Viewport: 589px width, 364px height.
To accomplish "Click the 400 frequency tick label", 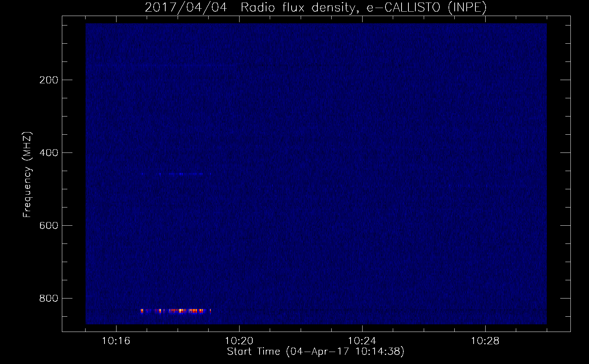I will pyautogui.click(x=49, y=153).
